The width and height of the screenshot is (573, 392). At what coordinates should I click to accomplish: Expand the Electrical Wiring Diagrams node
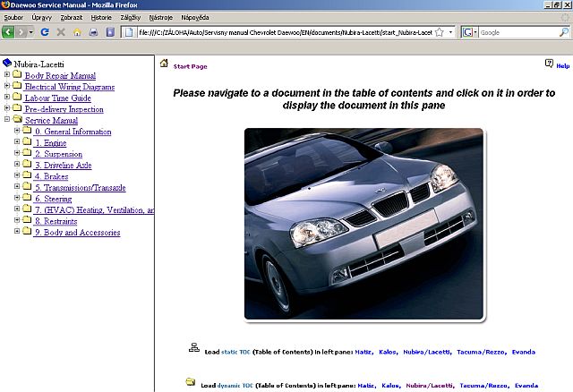pos(7,86)
